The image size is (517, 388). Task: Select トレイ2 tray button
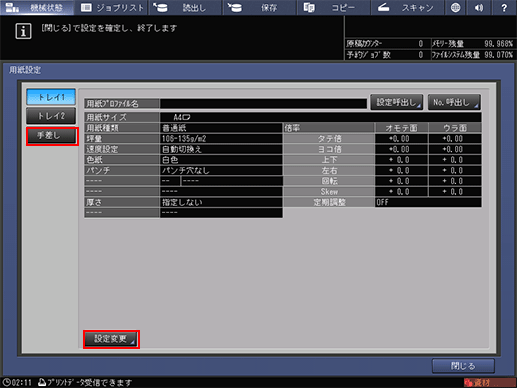tap(51, 116)
